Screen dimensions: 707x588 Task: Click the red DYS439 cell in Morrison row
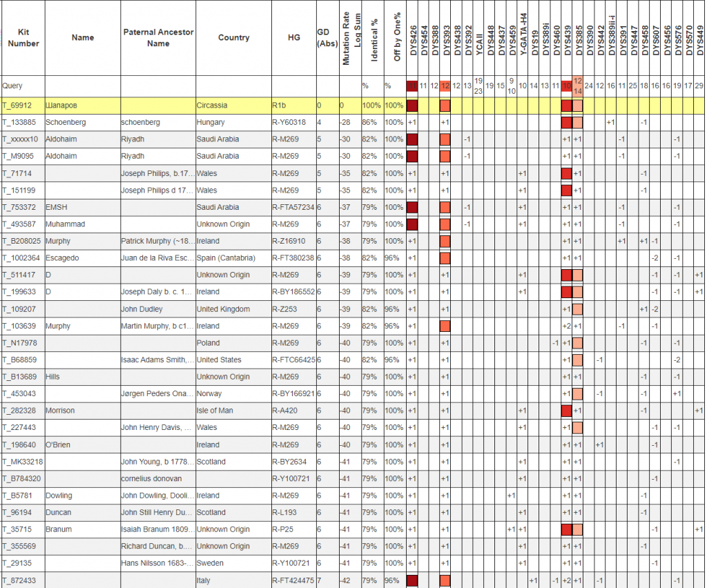click(x=567, y=411)
